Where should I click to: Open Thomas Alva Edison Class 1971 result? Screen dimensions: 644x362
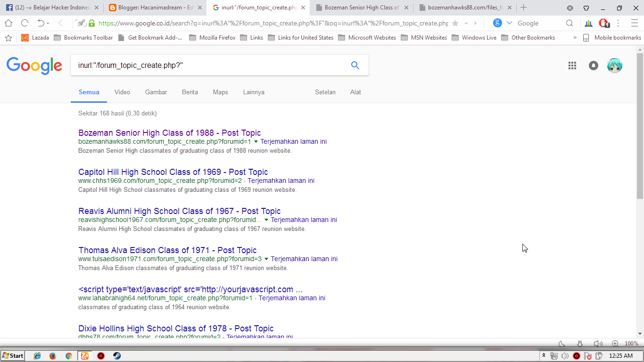[167, 250]
